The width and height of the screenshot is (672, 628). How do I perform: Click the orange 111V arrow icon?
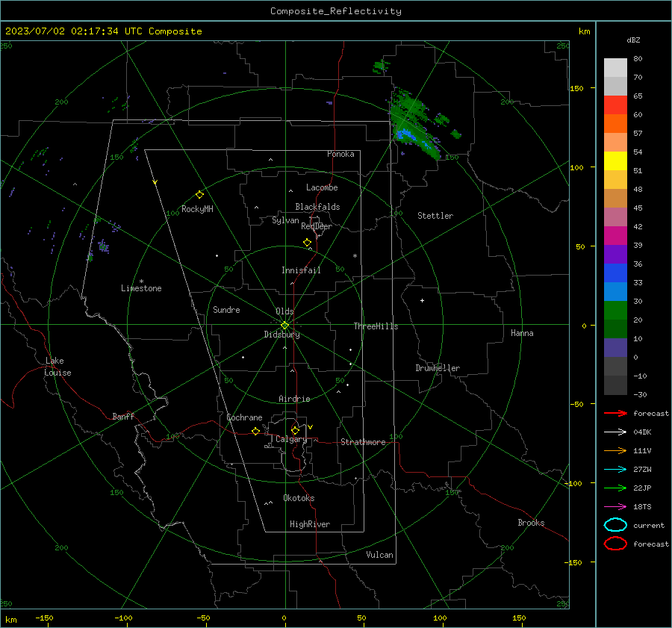[x=615, y=450]
